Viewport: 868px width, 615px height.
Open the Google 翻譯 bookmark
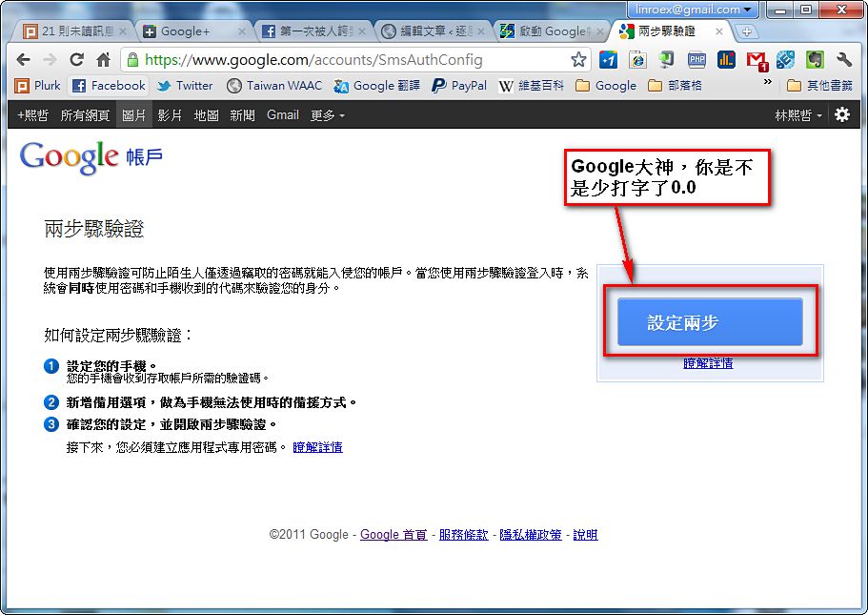point(377,86)
